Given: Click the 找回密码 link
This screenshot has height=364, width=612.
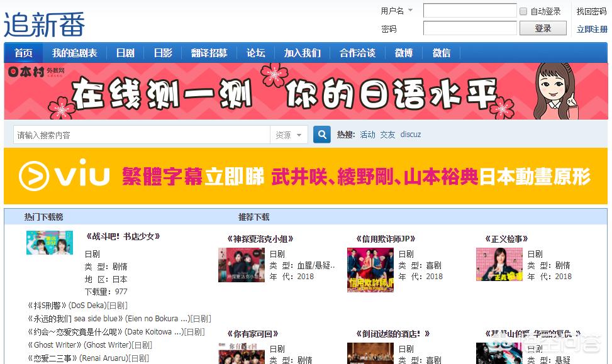Looking at the screenshot, I should (x=591, y=11).
